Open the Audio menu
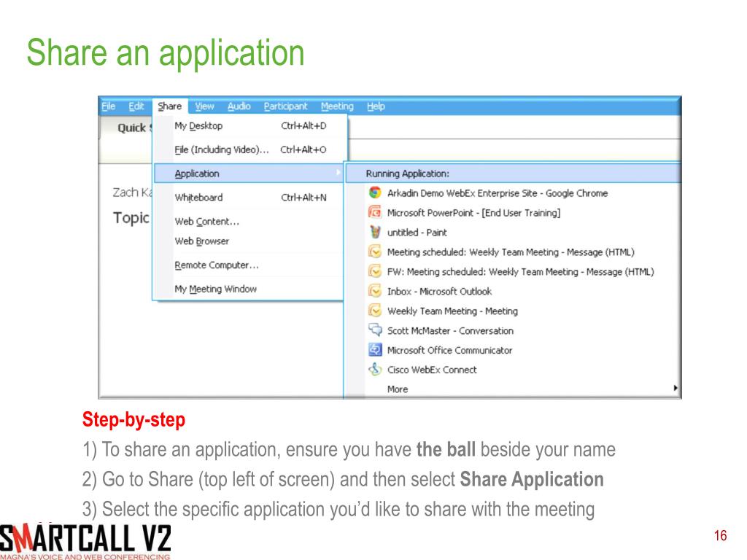The width and height of the screenshot is (747, 560). [239, 106]
